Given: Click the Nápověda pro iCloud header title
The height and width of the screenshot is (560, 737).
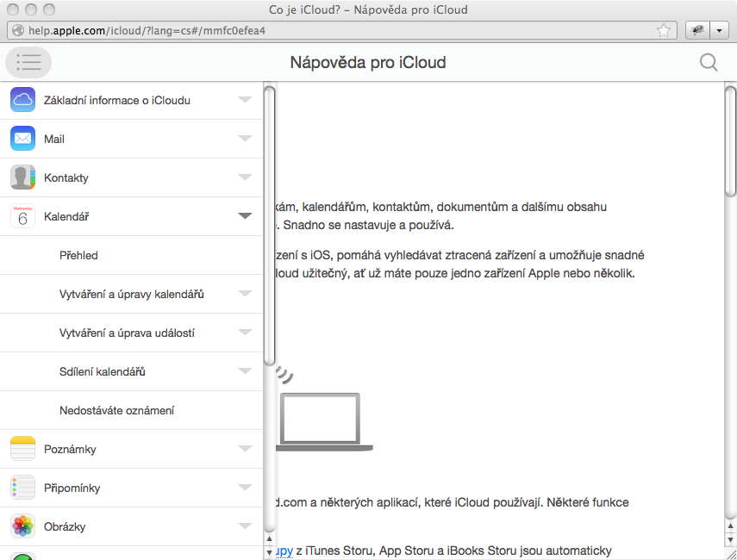Looking at the screenshot, I should tap(367, 63).
